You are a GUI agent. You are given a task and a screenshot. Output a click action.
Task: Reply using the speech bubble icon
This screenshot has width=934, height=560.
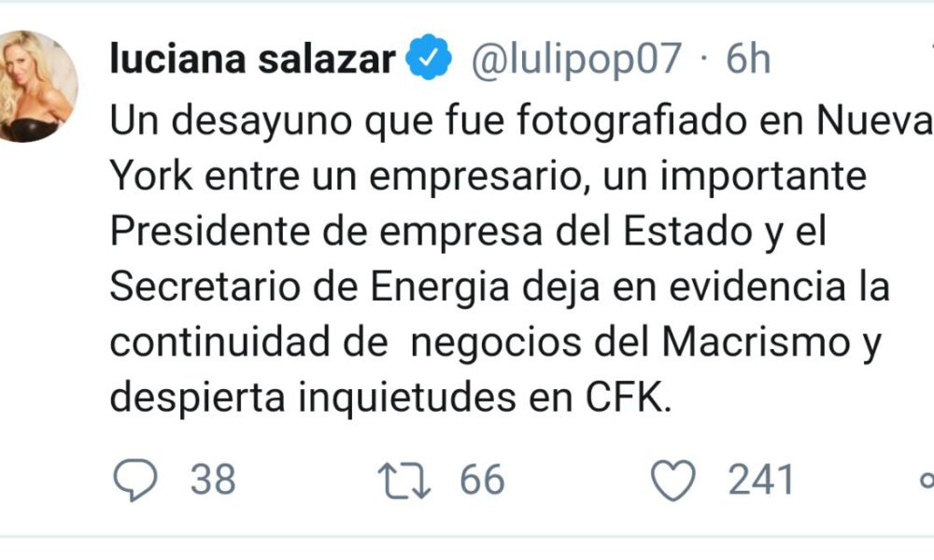[135, 480]
